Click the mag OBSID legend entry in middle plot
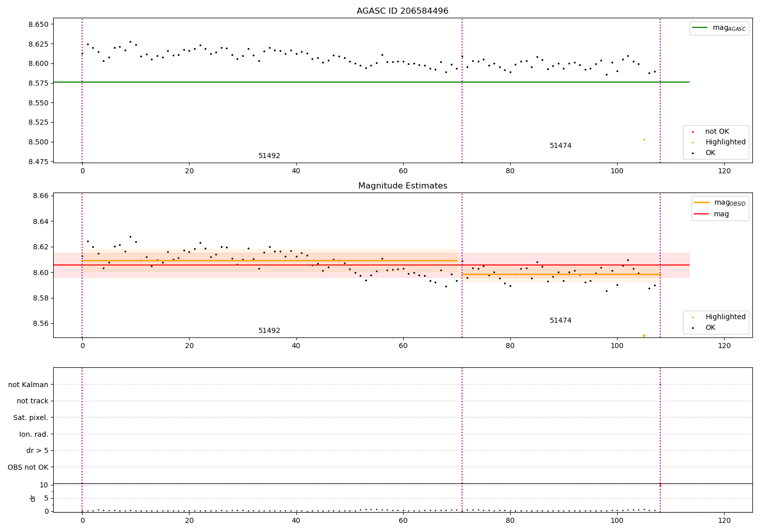This screenshot has width=760, height=532. pos(720,203)
